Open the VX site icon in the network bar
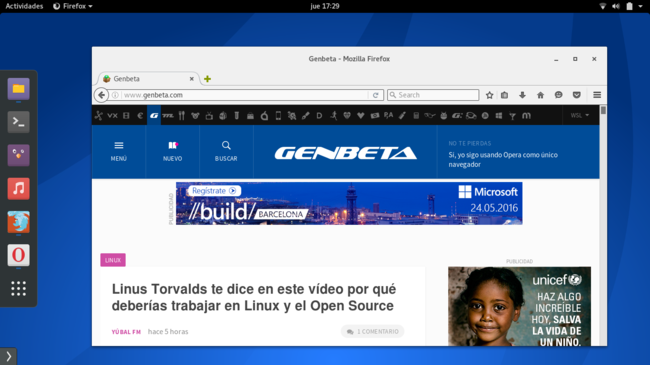Screen dimensions: 650x365 tap(112, 116)
